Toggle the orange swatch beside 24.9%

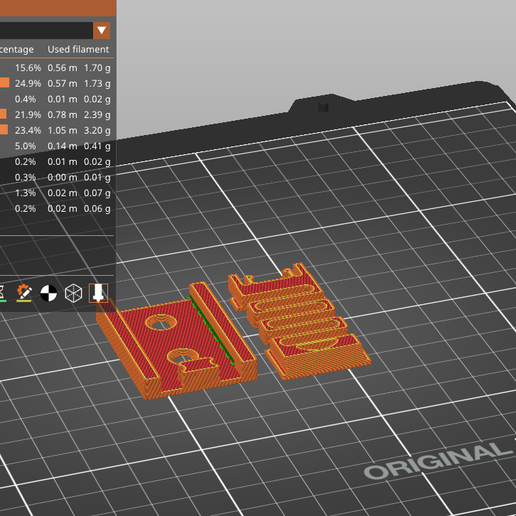pos(5,83)
